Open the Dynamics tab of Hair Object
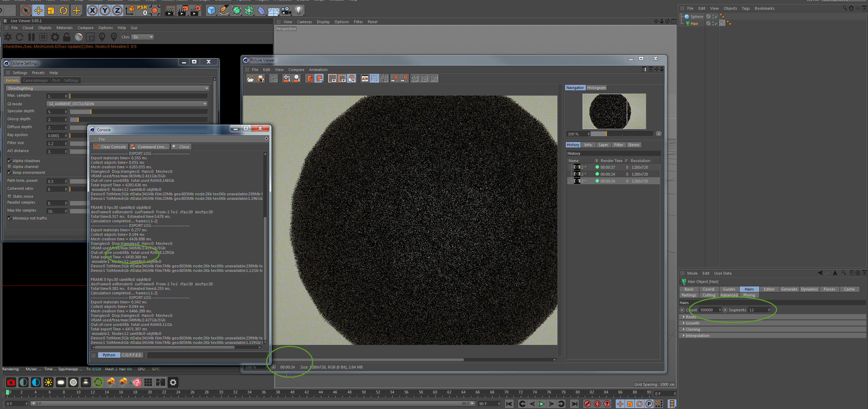The width and height of the screenshot is (868, 409). (x=809, y=289)
